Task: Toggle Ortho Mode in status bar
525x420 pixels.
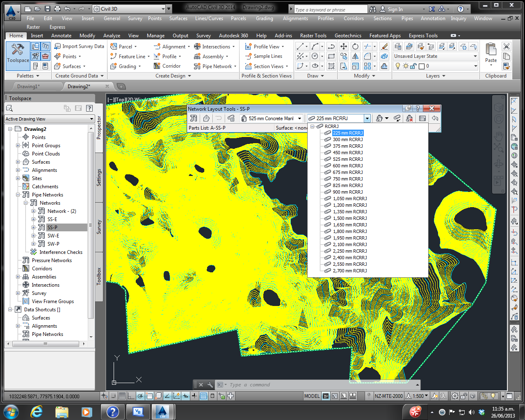Action: click(131, 396)
